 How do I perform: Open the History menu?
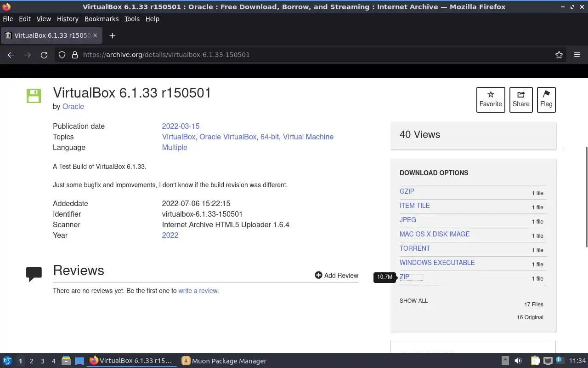click(68, 19)
